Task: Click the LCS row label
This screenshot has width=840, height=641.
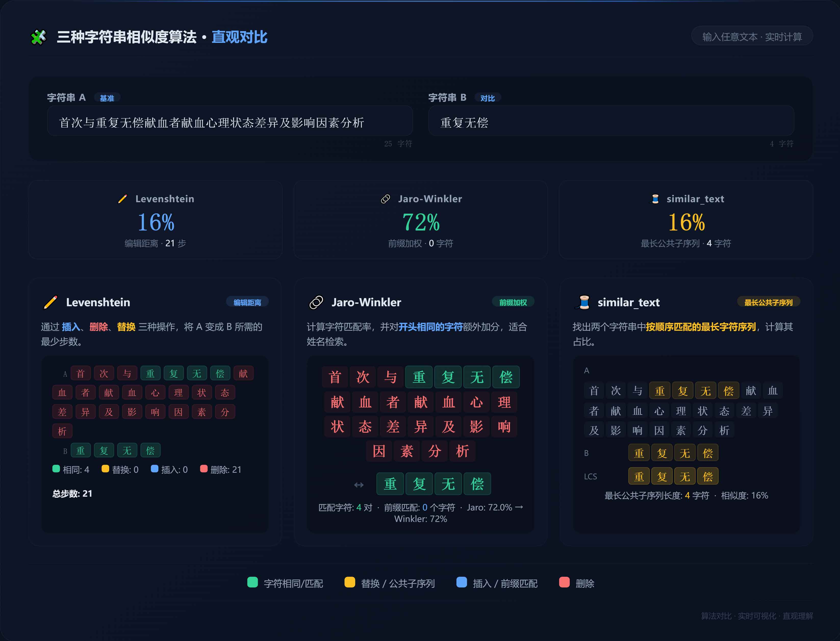Action: 590,477
